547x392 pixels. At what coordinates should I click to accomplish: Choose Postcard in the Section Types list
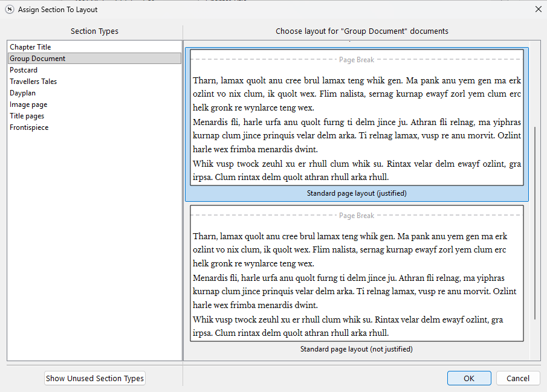24,70
